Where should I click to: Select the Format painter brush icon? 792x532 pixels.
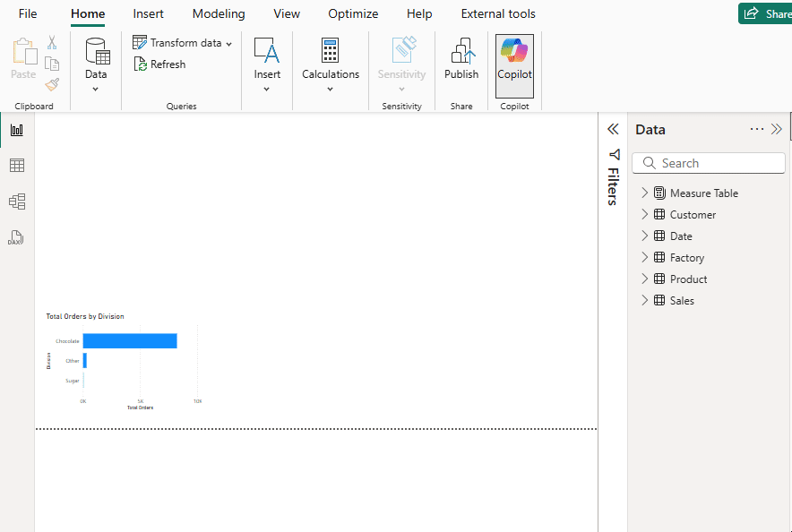click(52, 84)
